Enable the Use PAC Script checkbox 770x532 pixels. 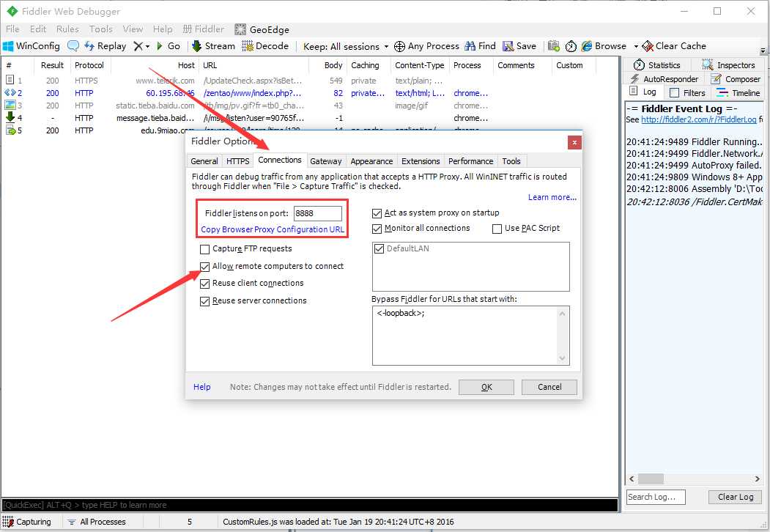tap(497, 229)
